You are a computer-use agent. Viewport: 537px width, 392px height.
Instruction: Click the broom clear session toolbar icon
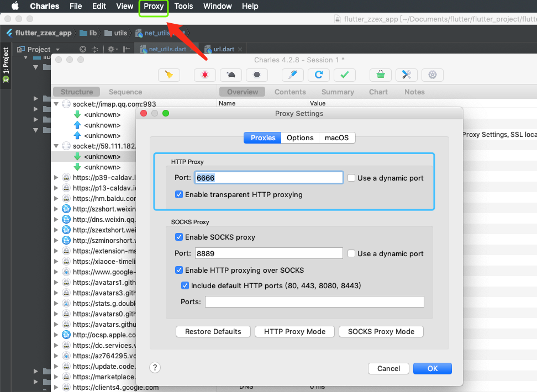point(169,75)
